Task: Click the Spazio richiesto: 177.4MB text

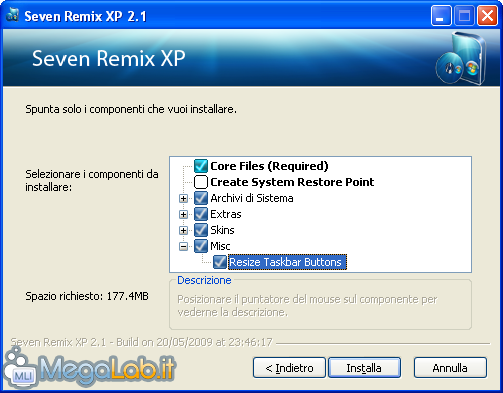Action: pos(87,296)
